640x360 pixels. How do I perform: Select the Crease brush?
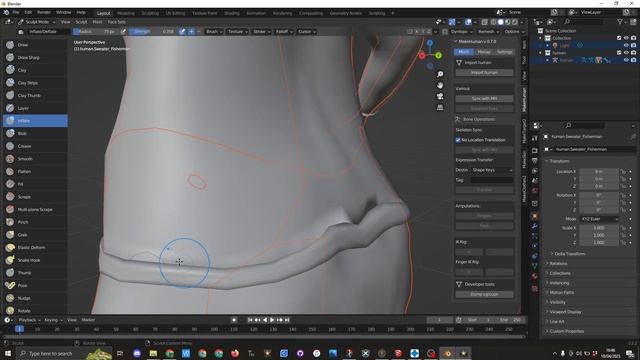click(35, 146)
